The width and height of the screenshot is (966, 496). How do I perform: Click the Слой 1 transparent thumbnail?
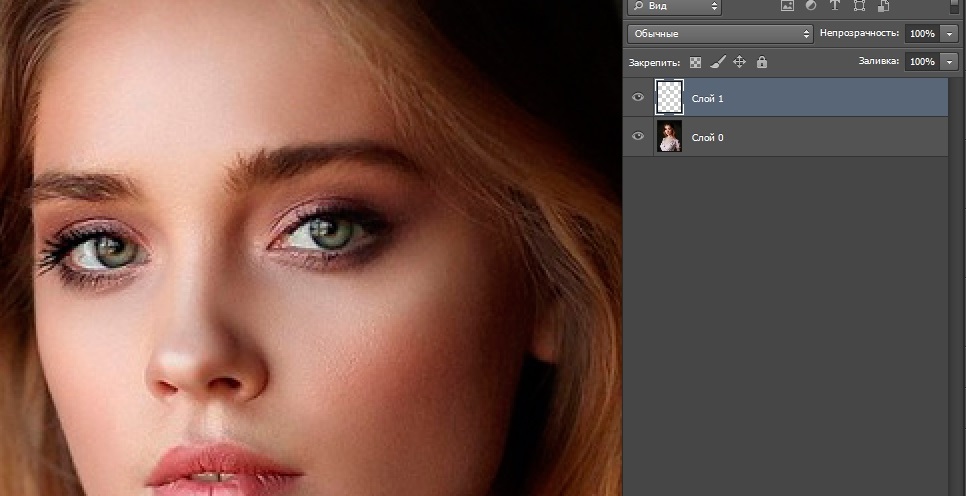click(x=668, y=98)
